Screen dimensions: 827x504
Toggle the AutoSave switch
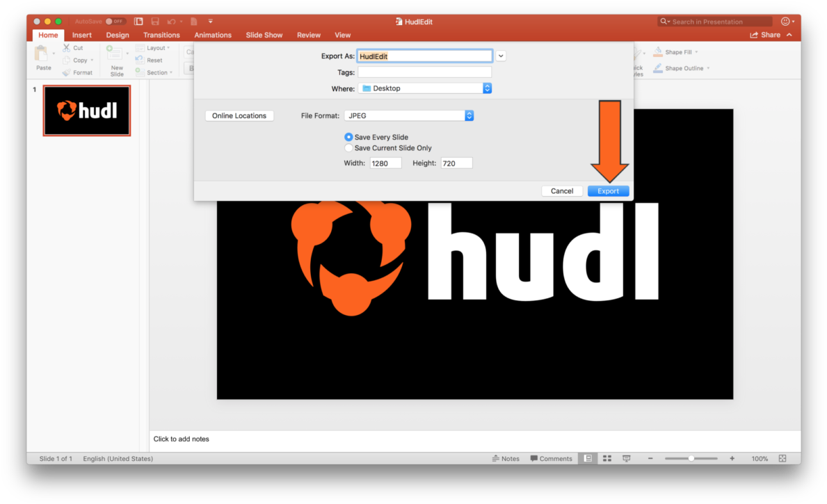coord(115,22)
